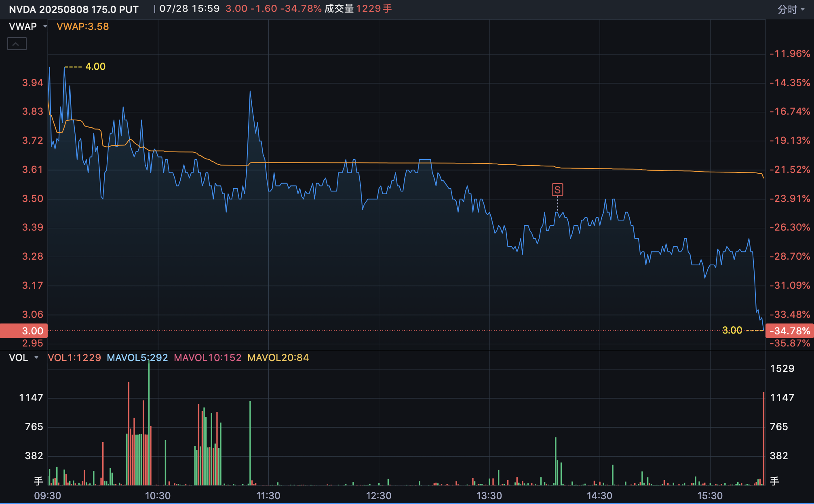Click the 成交量 1229手 volume text

[x=358, y=9]
